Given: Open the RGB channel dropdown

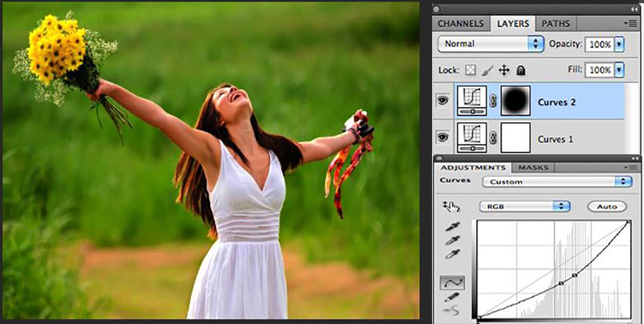Looking at the screenshot, I should 524,207.
